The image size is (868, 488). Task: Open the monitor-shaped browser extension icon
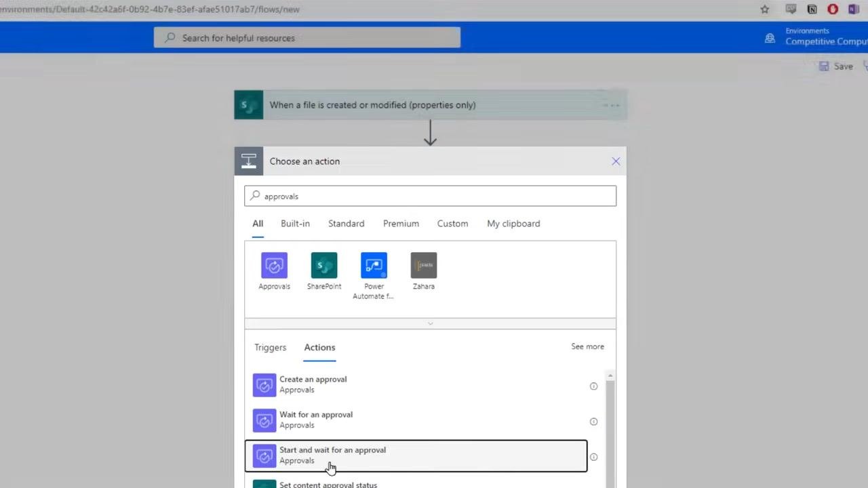click(791, 9)
